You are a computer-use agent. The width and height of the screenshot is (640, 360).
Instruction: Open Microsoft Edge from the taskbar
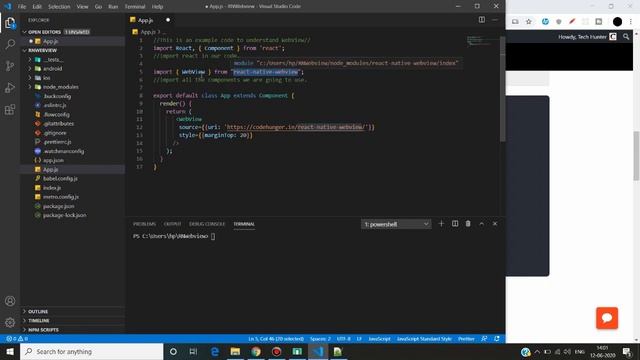point(215,351)
